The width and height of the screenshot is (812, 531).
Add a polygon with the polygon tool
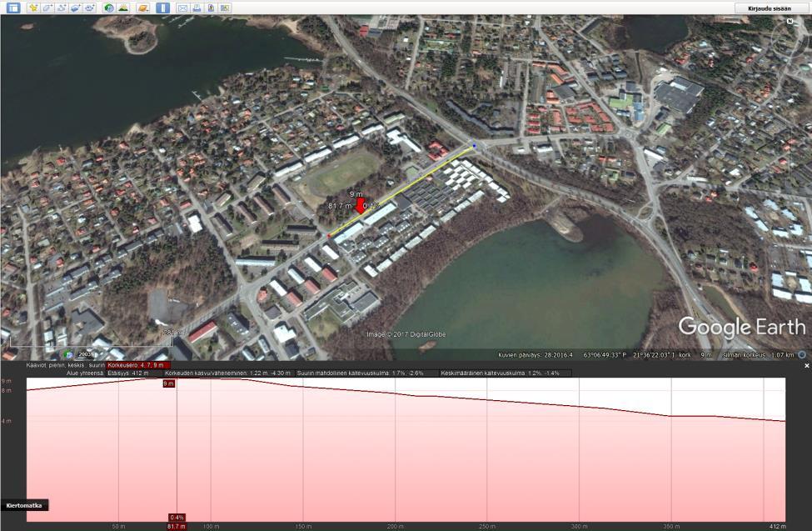click(47, 8)
